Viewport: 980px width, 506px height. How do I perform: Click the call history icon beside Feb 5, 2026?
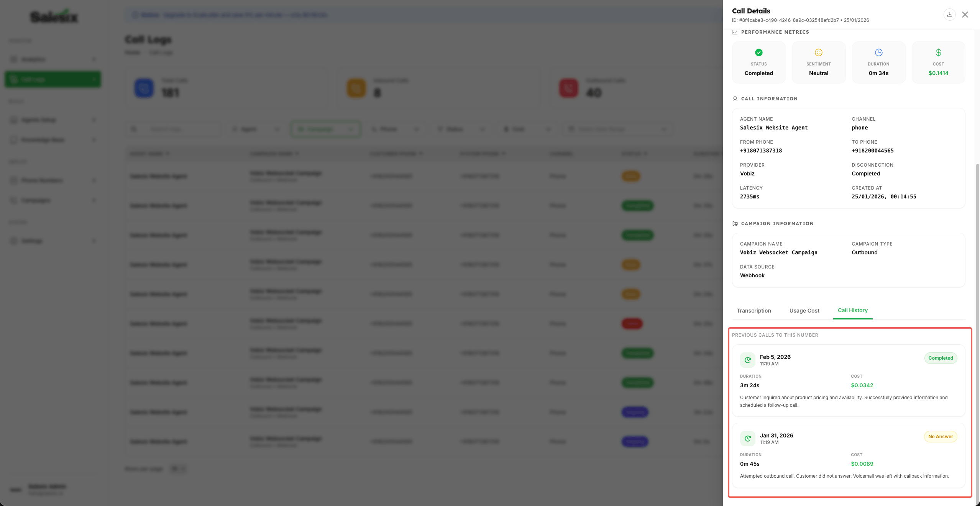[747, 360]
